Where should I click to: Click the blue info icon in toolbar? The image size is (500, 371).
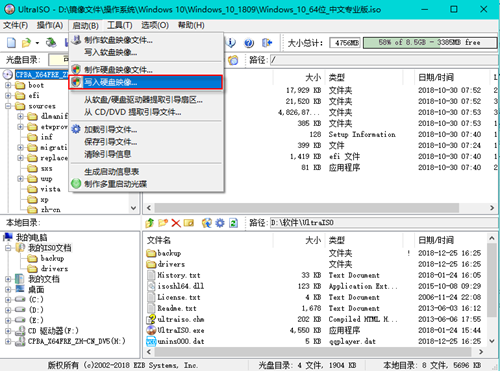(231, 43)
